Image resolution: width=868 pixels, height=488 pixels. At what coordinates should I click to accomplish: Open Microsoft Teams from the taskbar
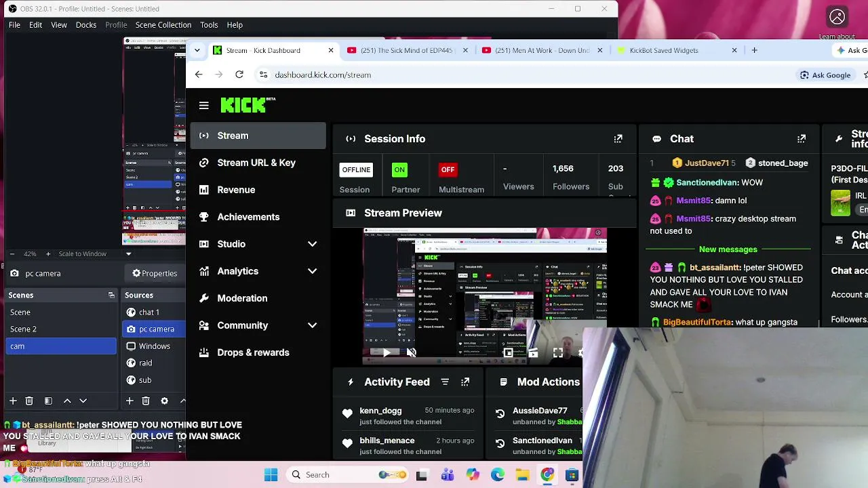click(447, 474)
